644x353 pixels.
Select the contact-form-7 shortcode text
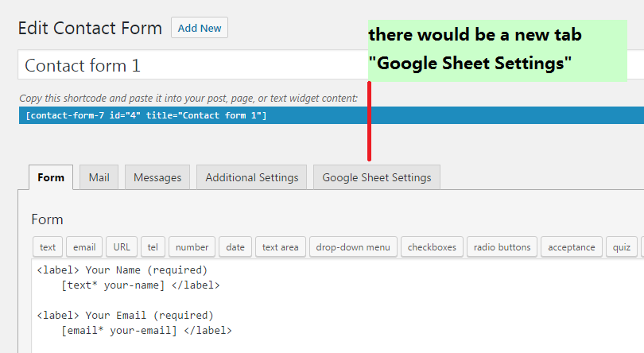tap(146, 115)
